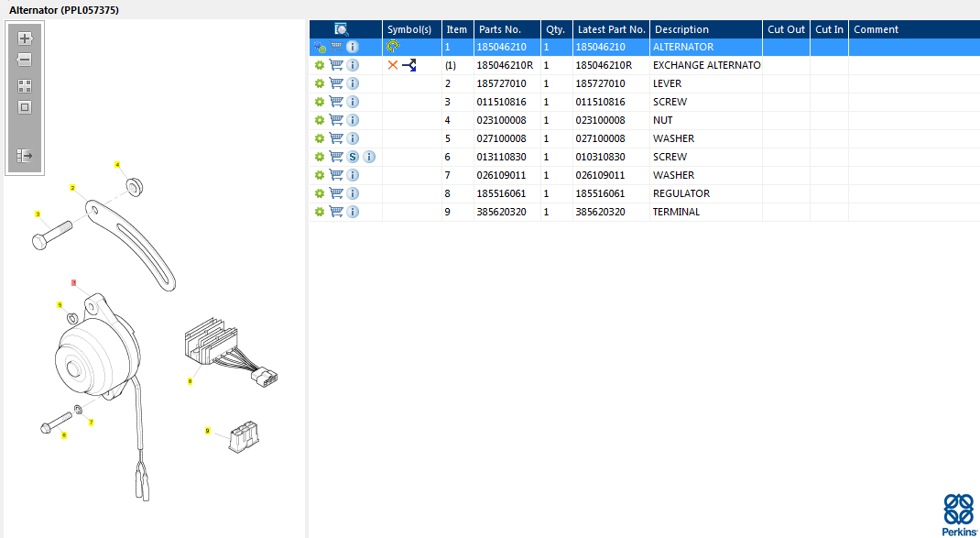
Task: Show info for LEVER part
Action: pos(353,83)
